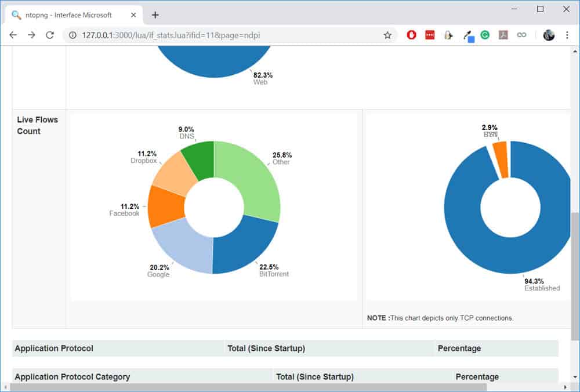The height and width of the screenshot is (392, 580).
Task: Click the 82.3% Web label
Action: coord(263,78)
